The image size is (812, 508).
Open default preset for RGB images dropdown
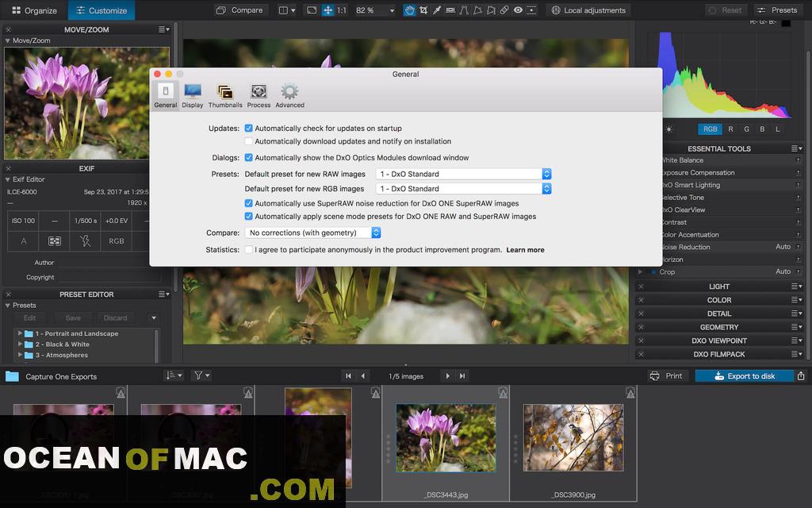463,189
